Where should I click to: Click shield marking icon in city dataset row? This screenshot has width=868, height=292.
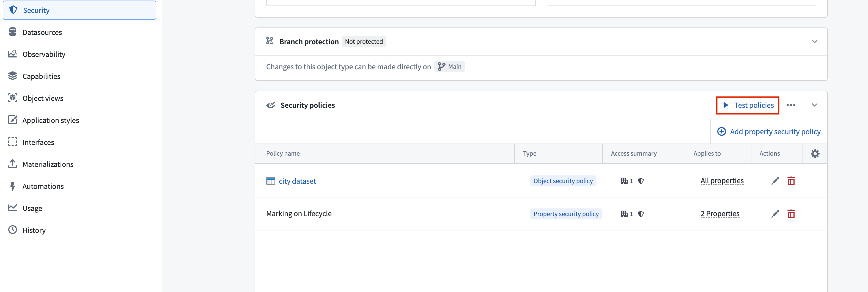click(x=641, y=181)
